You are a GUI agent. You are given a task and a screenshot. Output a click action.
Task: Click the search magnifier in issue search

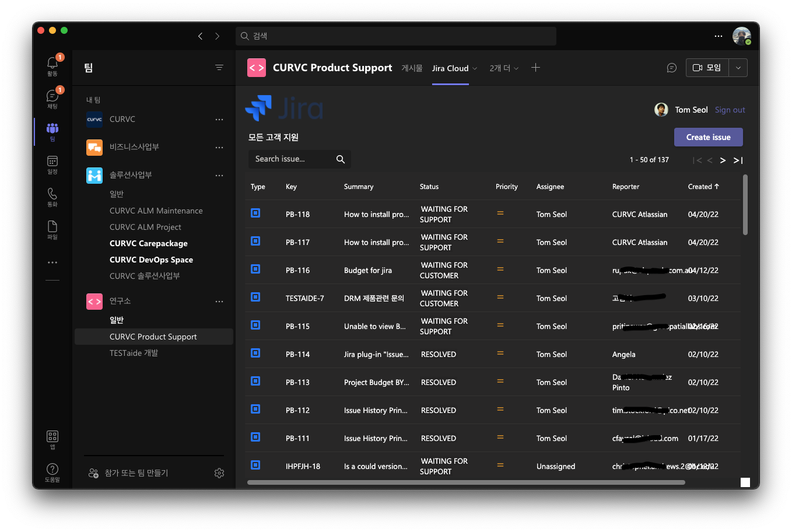341,159
